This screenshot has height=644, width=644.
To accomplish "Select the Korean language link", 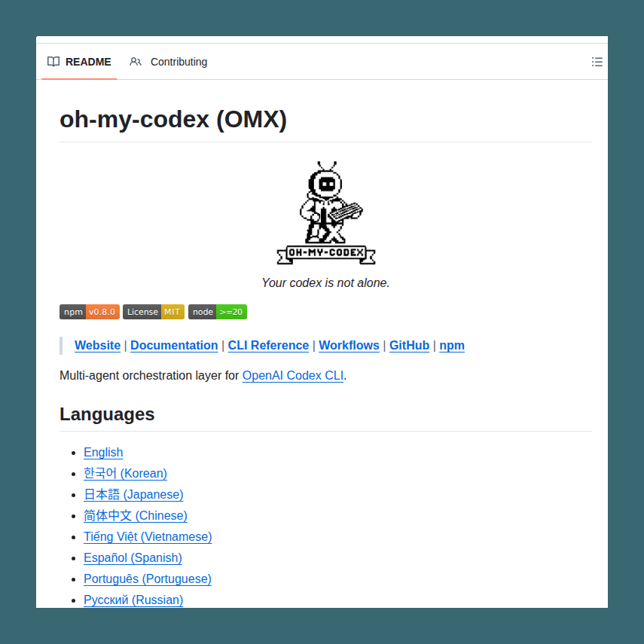I will coord(125,473).
